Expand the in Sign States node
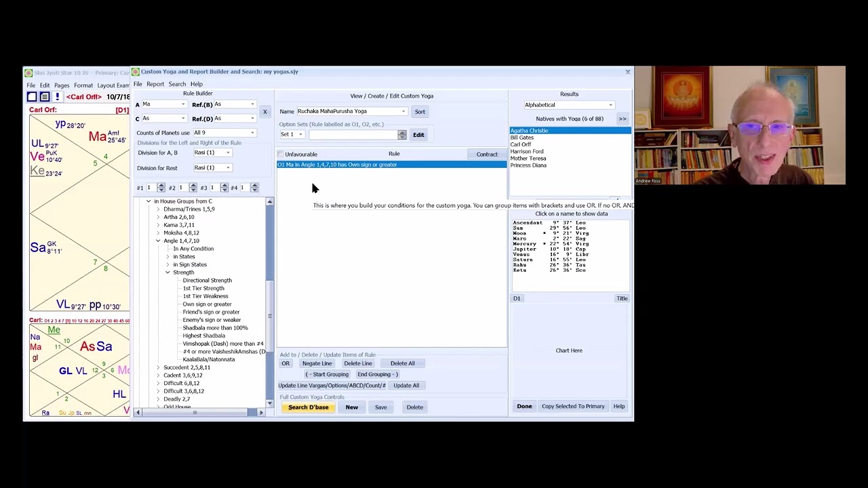Image resolution: width=868 pixels, height=488 pixels. [x=167, y=264]
